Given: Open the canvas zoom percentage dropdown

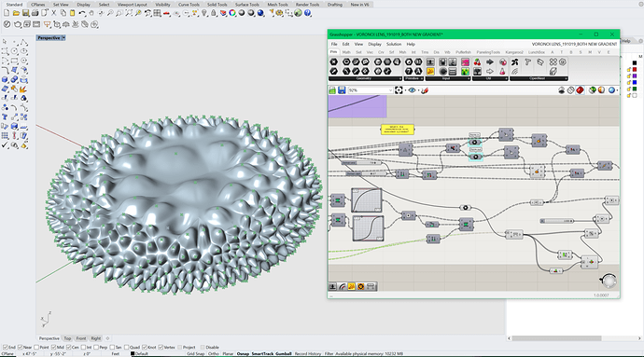Looking at the screenshot, I should 390,89.
